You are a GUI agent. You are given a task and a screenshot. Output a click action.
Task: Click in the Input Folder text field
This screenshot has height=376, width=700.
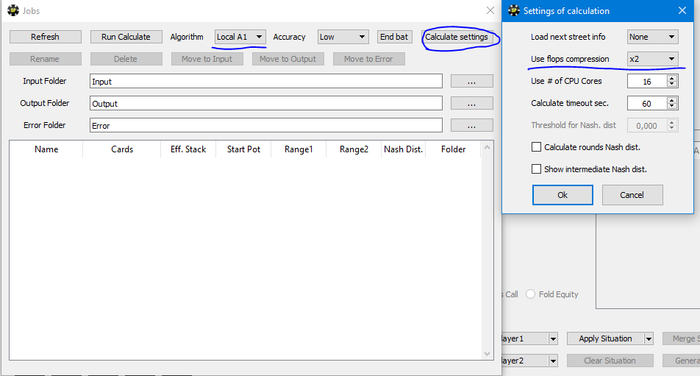pos(266,81)
